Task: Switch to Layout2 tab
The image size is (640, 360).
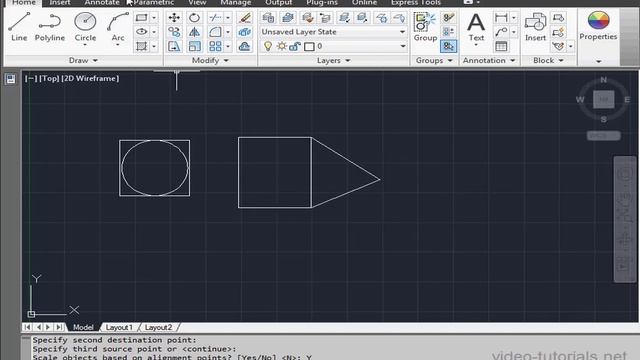Action: (x=158, y=327)
